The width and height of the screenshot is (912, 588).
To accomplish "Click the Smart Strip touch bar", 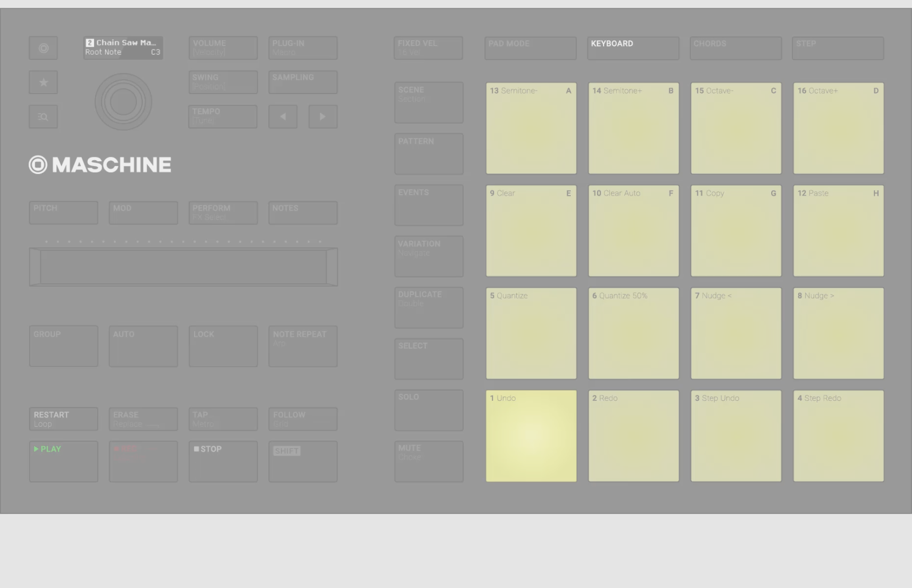I will (183, 267).
